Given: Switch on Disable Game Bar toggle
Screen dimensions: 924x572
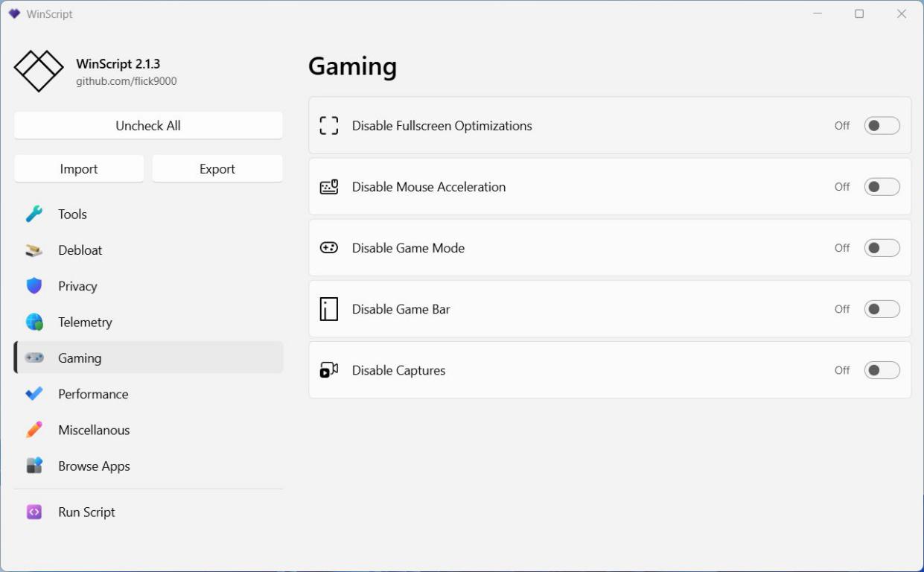Looking at the screenshot, I should coord(882,309).
